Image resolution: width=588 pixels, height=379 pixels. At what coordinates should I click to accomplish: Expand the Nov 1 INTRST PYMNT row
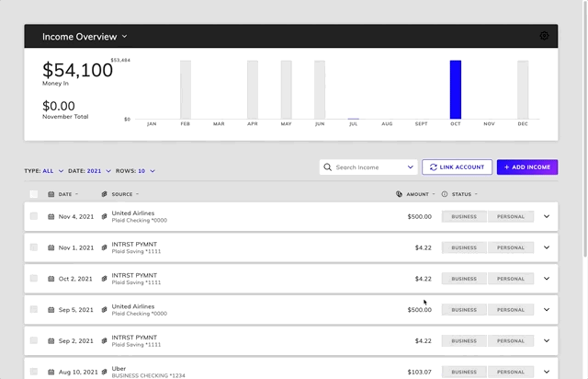click(547, 247)
